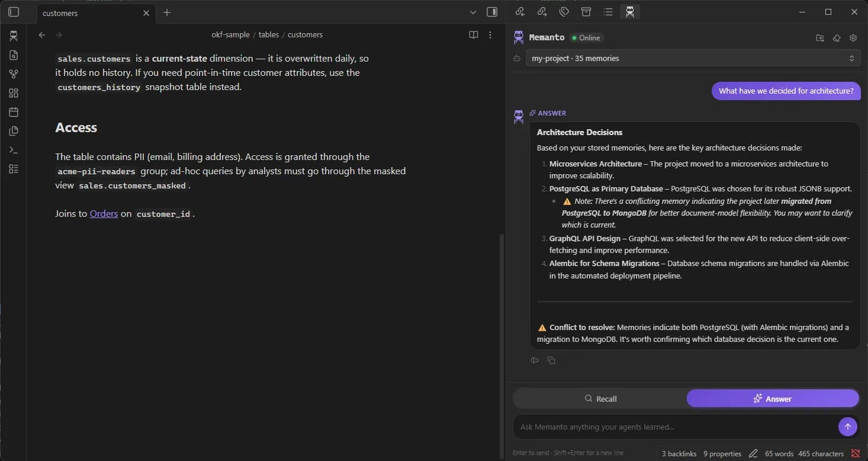Click the okf-sample breadcrumb
The width and height of the screenshot is (868, 461).
pos(230,35)
